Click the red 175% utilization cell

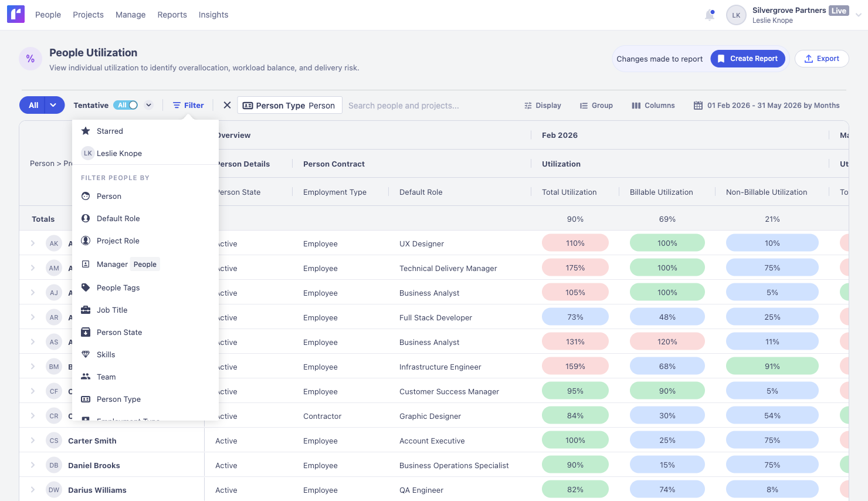(575, 268)
